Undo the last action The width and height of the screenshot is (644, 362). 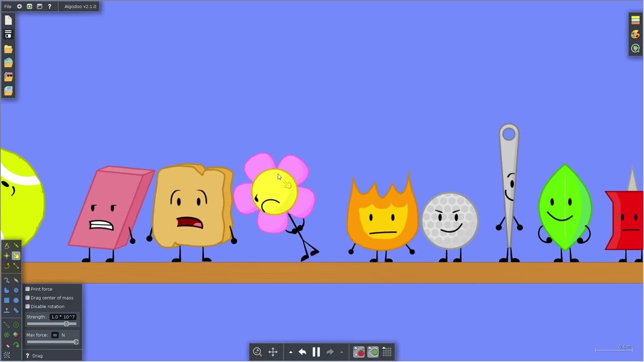point(302,352)
